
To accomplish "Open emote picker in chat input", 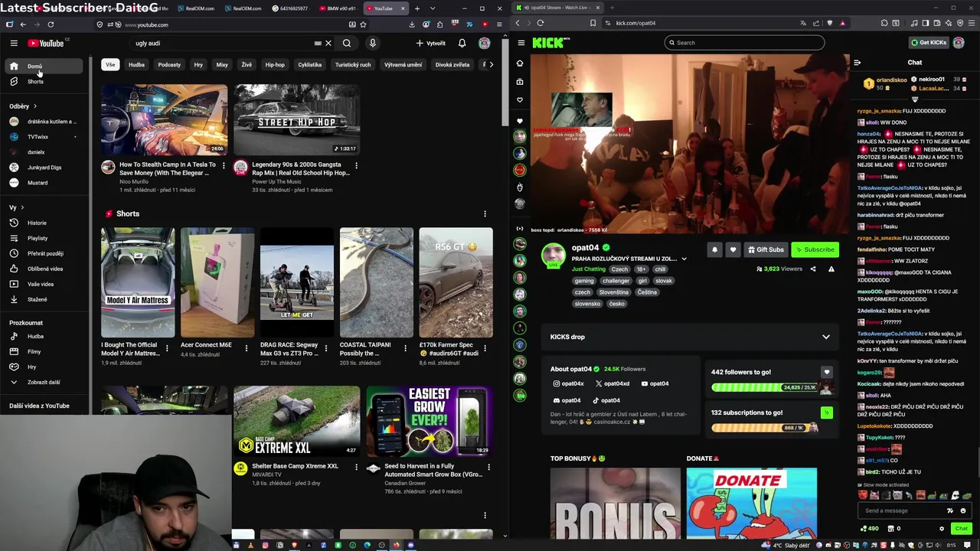I will (963, 510).
